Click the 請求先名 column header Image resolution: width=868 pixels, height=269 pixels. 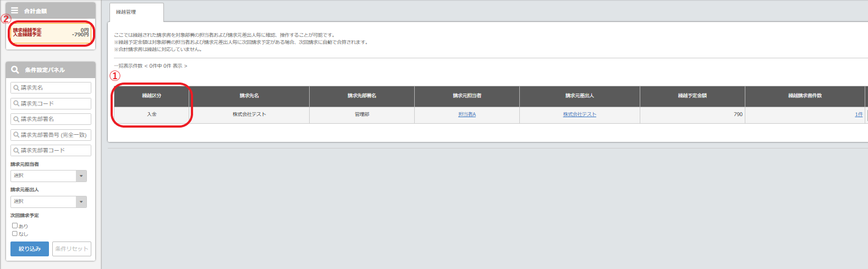249,96
